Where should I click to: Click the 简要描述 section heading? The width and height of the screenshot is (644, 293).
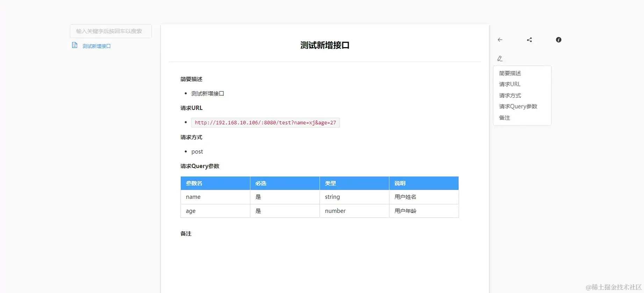(191, 79)
